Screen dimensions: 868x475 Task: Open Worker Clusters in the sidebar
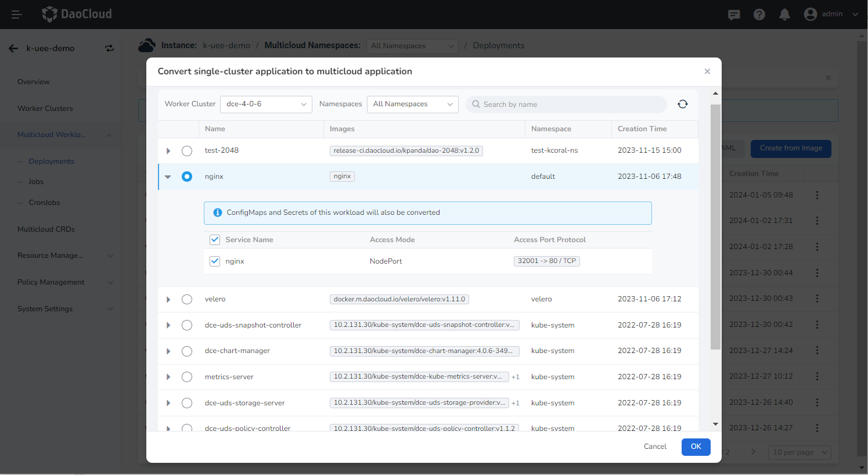[x=45, y=109]
